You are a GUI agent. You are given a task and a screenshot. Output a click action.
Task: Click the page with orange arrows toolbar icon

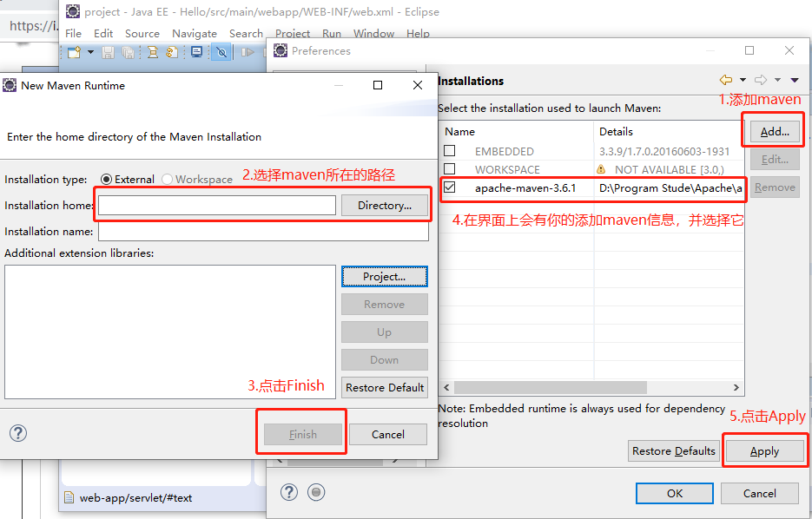pos(172,52)
